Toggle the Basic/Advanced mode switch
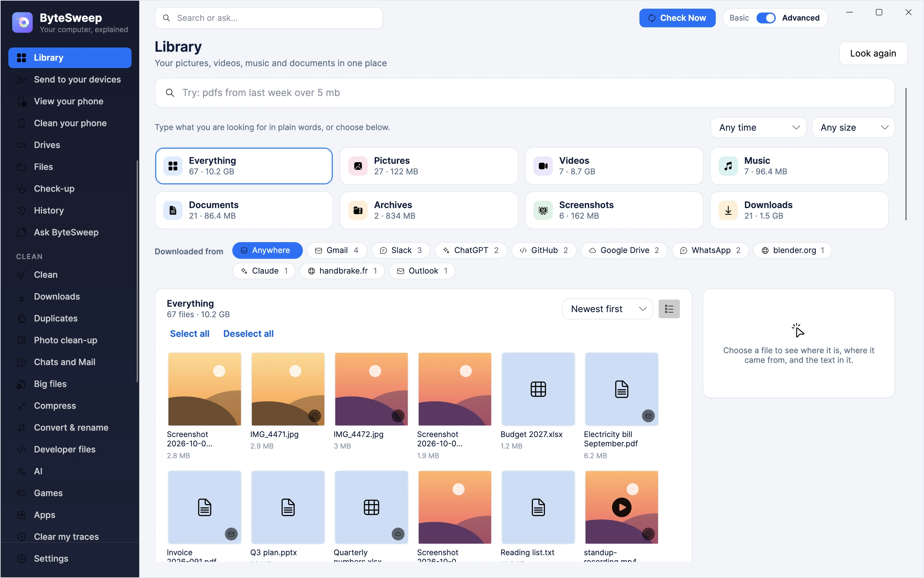 point(766,18)
